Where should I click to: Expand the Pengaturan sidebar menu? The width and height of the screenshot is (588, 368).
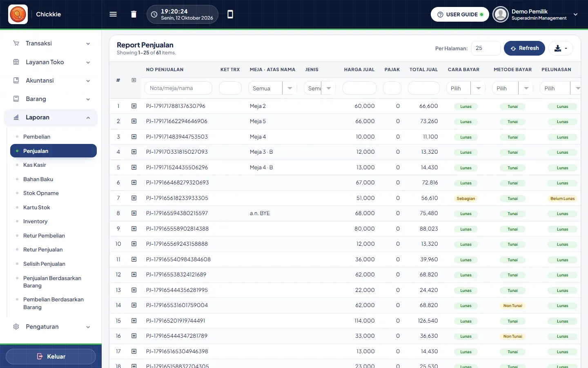click(x=51, y=327)
